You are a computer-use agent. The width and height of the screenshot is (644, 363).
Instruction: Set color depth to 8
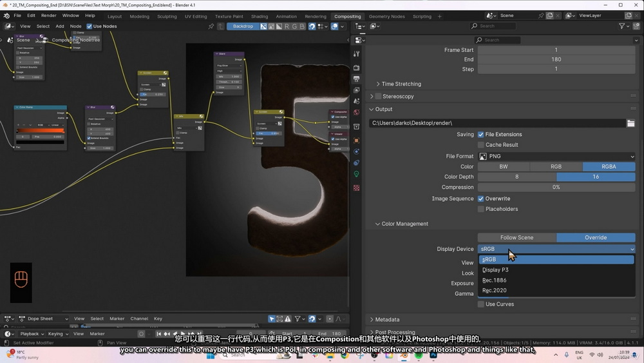click(516, 177)
